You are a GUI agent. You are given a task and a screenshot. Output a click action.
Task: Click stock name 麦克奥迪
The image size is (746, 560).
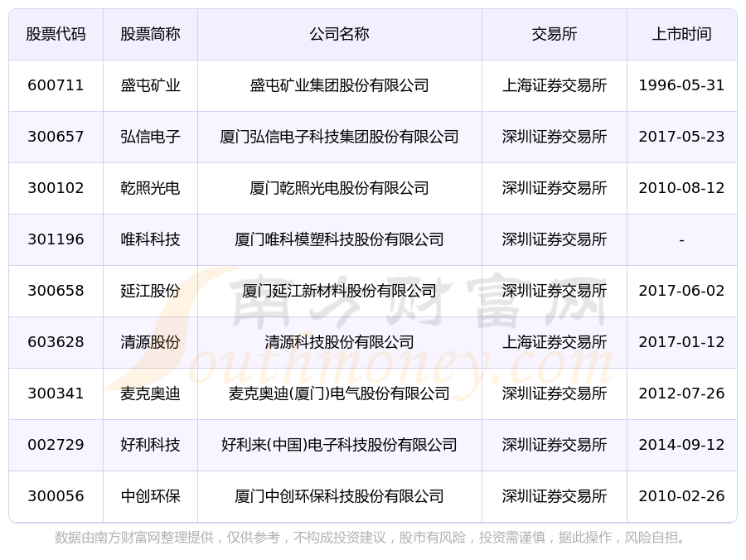(x=150, y=393)
